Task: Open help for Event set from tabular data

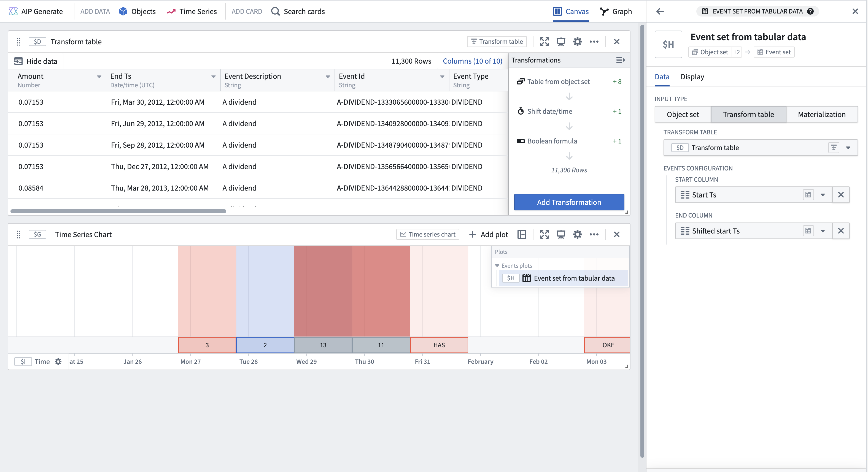Action: pos(810,12)
